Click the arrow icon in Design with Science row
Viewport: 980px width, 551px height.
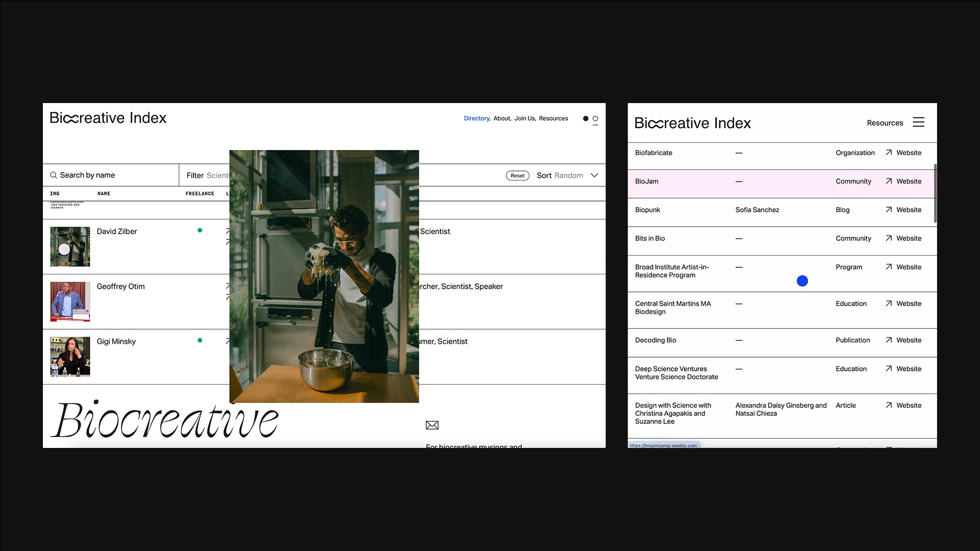point(889,405)
